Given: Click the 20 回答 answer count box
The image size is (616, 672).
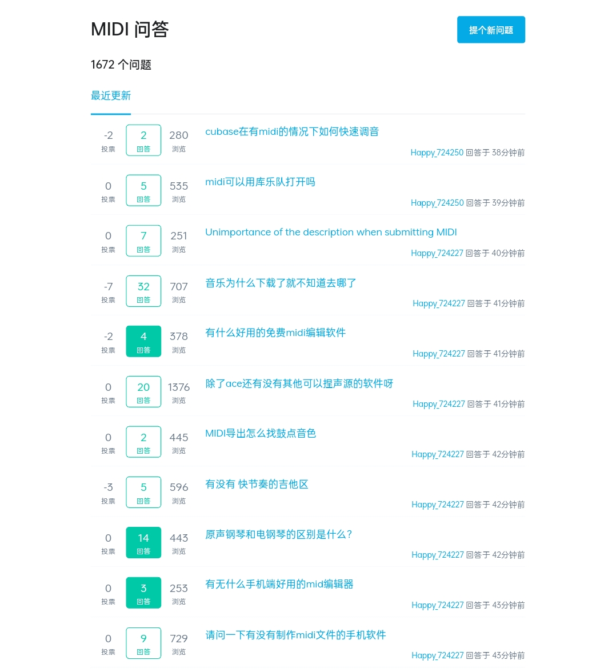Looking at the screenshot, I should click(x=143, y=392).
